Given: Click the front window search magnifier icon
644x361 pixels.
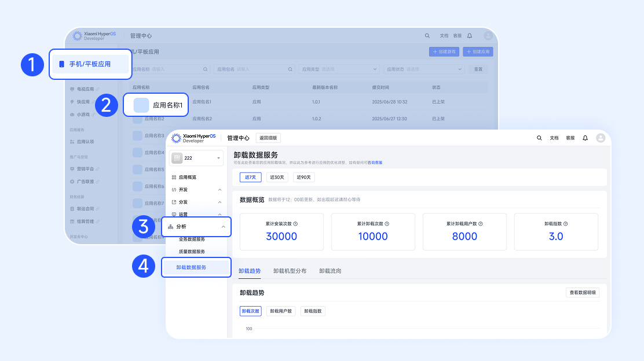Looking at the screenshot, I should (539, 138).
